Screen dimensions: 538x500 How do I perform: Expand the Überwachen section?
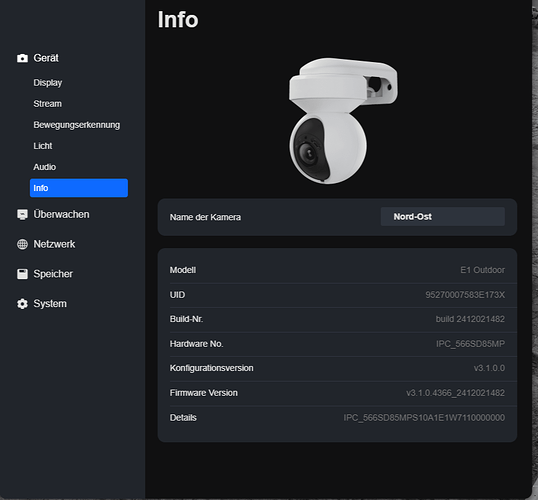pyautogui.click(x=61, y=214)
